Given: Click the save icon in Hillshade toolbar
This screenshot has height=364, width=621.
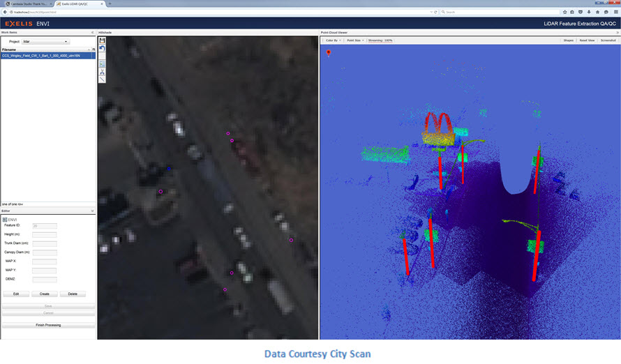Looking at the screenshot, I should point(102,40).
